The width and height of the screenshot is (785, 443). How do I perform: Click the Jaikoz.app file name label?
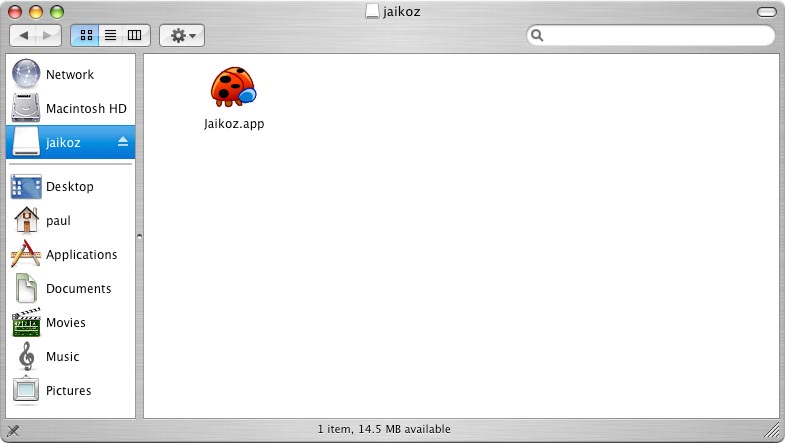(x=234, y=124)
